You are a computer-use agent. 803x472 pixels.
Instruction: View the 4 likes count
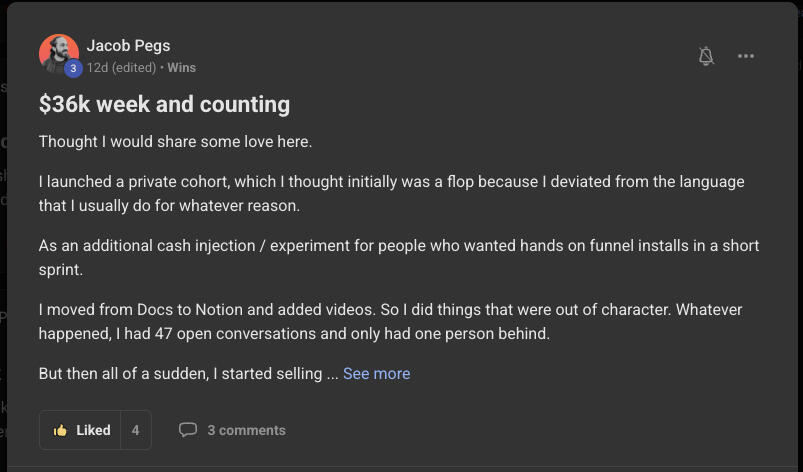pos(135,430)
